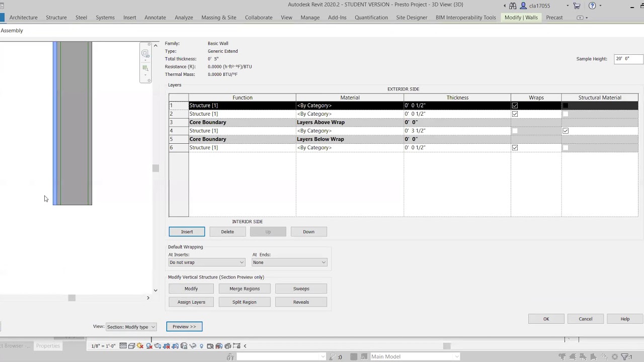Switch to the Structure ribbon tab
The height and width of the screenshot is (362, 644).
pyautogui.click(x=56, y=18)
